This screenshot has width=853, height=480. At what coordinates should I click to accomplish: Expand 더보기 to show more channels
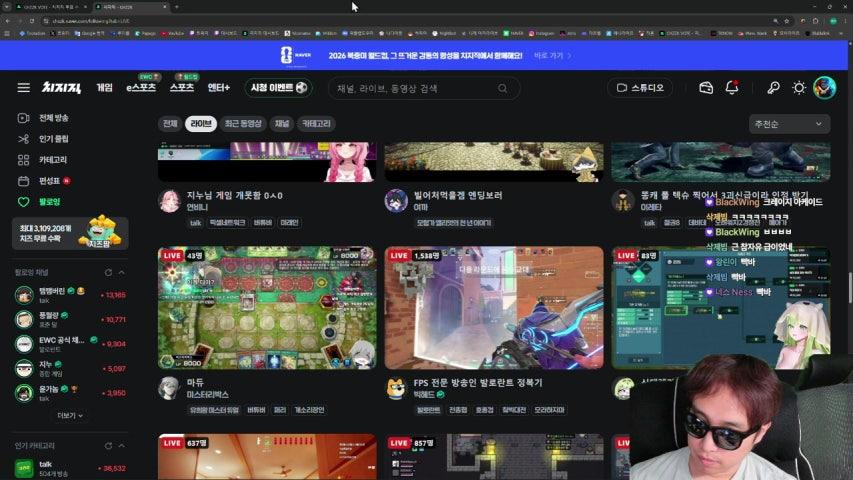70,416
